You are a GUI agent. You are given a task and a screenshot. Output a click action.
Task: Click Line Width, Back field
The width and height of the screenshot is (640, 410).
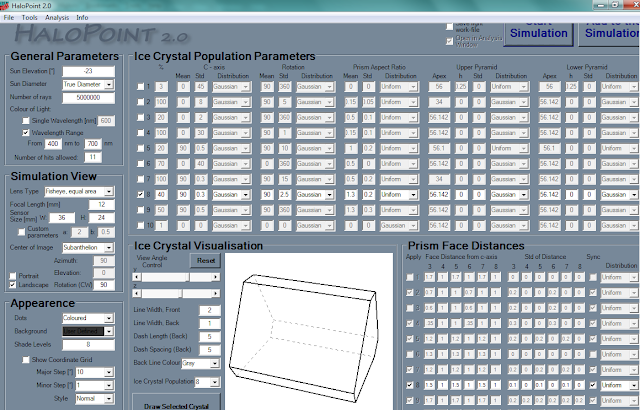coord(209,324)
